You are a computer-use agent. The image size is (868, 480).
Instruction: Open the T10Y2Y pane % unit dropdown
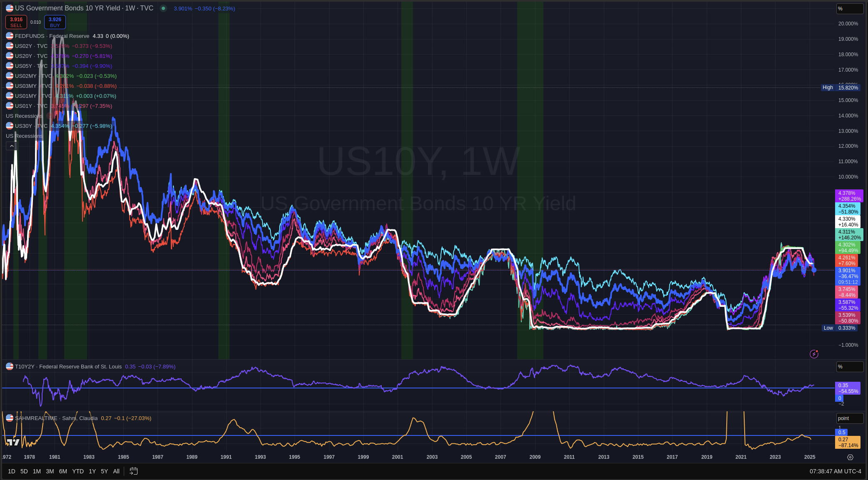point(849,367)
